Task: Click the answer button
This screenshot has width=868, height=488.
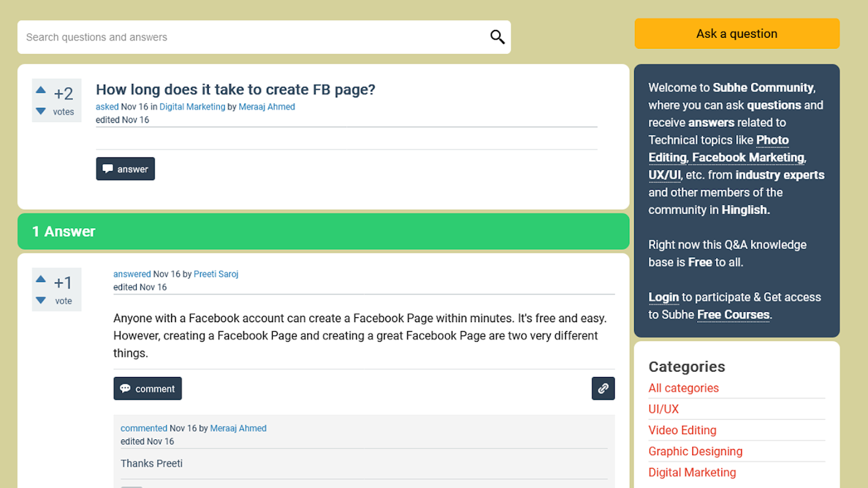Action: click(125, 169)
